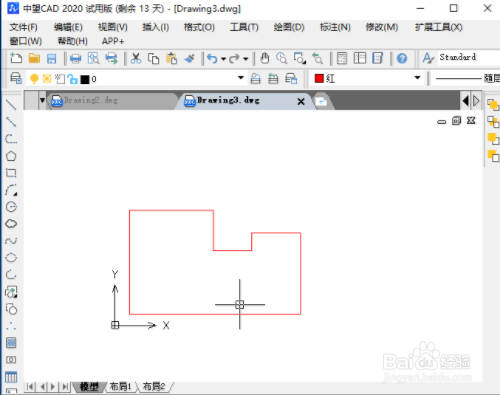This screenshot has width=500, height=395.
Task: Copy selected objects to clipboard
Action: coord(153,59)
